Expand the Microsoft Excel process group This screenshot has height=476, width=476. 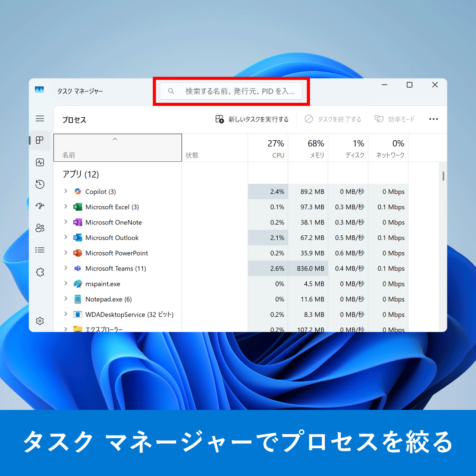click(x=66, y=207)
